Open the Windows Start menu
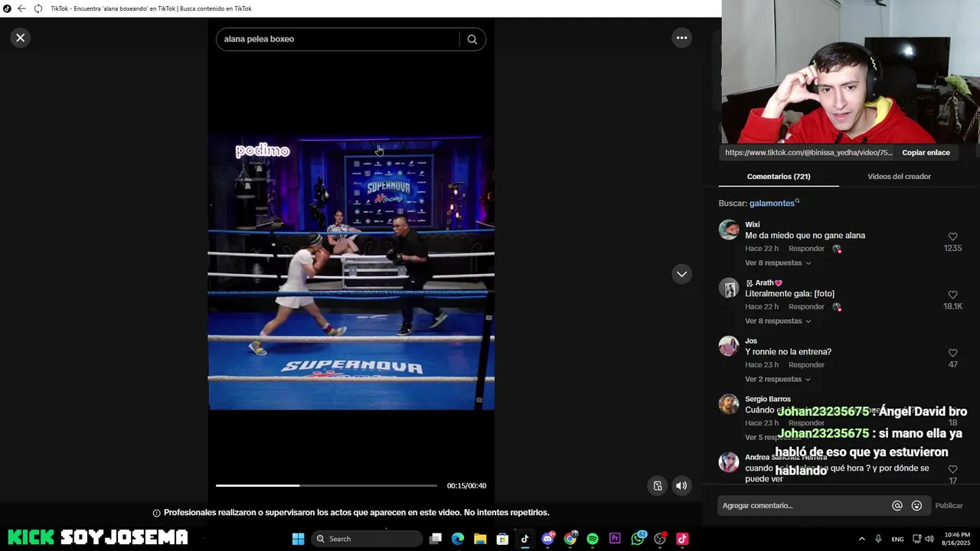This screenshot has width=980, height=551. click(x=298, y=539)
